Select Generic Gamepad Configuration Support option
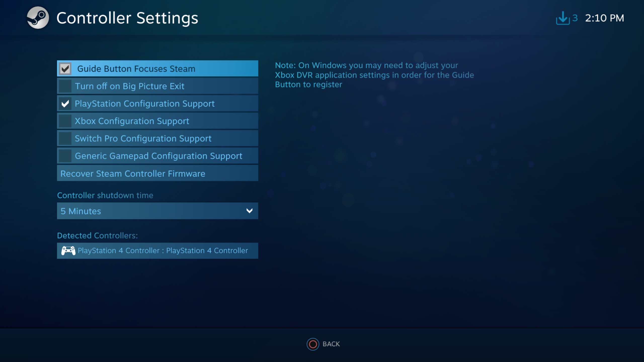This screenshot has height=362, width=644. coord(157,156)
